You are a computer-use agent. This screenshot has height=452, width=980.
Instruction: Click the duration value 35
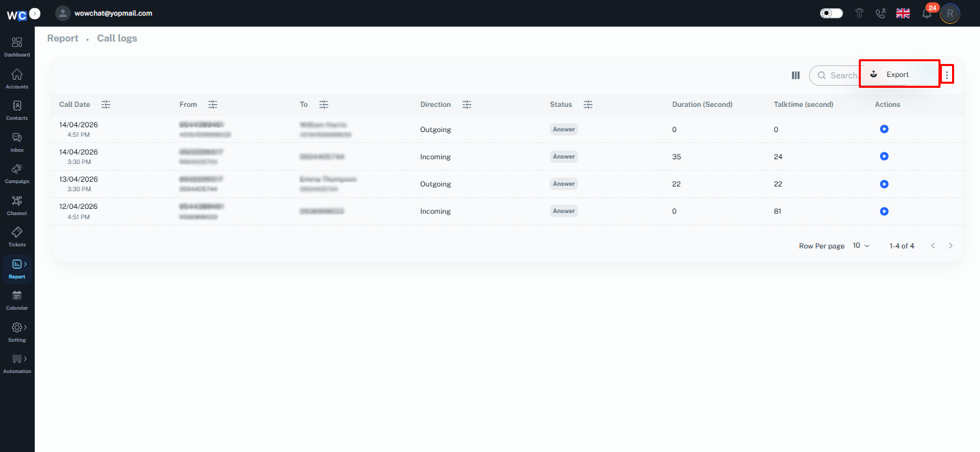[676, 157]
